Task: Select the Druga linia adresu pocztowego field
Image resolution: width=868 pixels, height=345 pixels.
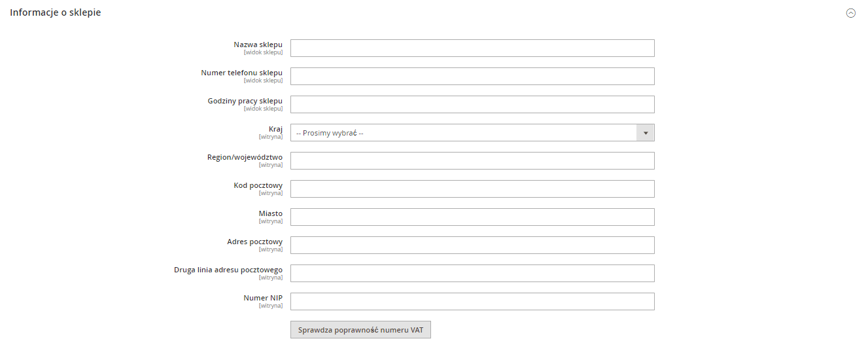Action: point(472,274)
